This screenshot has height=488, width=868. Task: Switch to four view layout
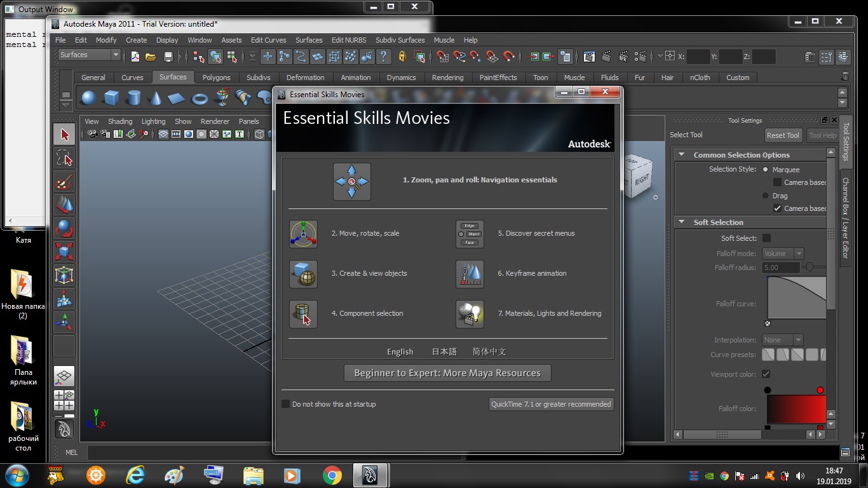(64, 400)
